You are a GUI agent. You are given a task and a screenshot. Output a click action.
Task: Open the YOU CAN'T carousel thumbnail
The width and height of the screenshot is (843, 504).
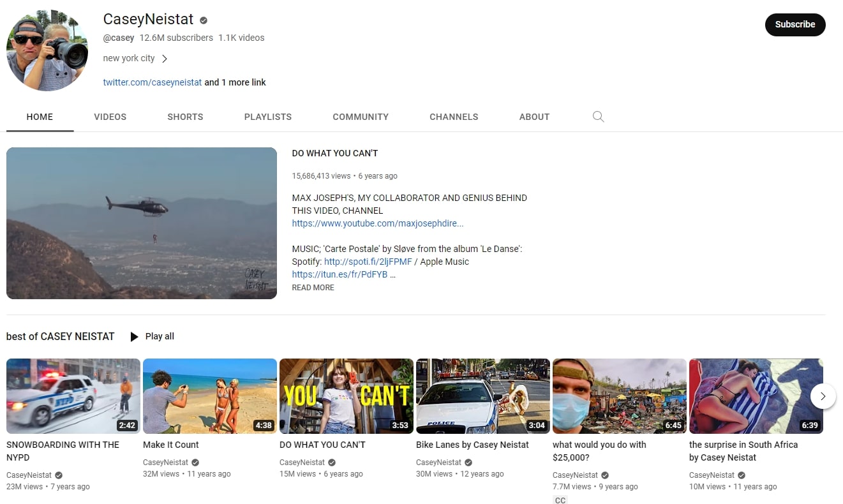pos(347,396)
